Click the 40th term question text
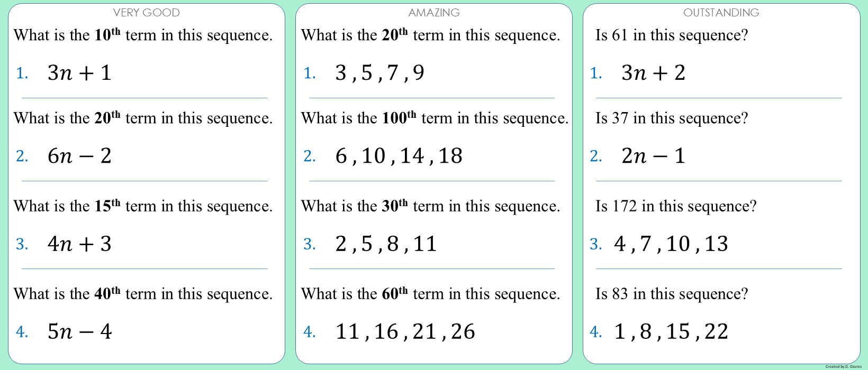868x370 pixels. (143, 294)
